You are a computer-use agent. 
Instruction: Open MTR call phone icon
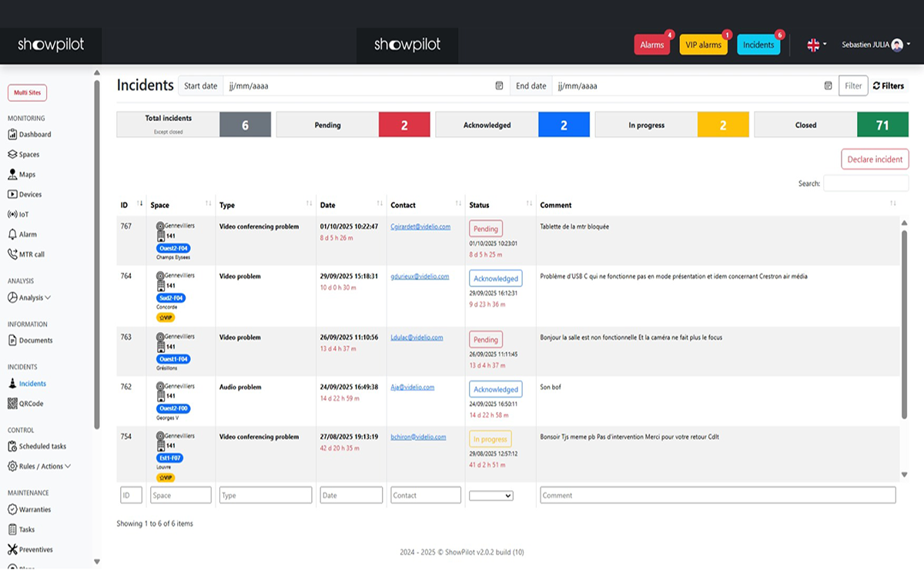pyautogui.click(x=12, y=254)
